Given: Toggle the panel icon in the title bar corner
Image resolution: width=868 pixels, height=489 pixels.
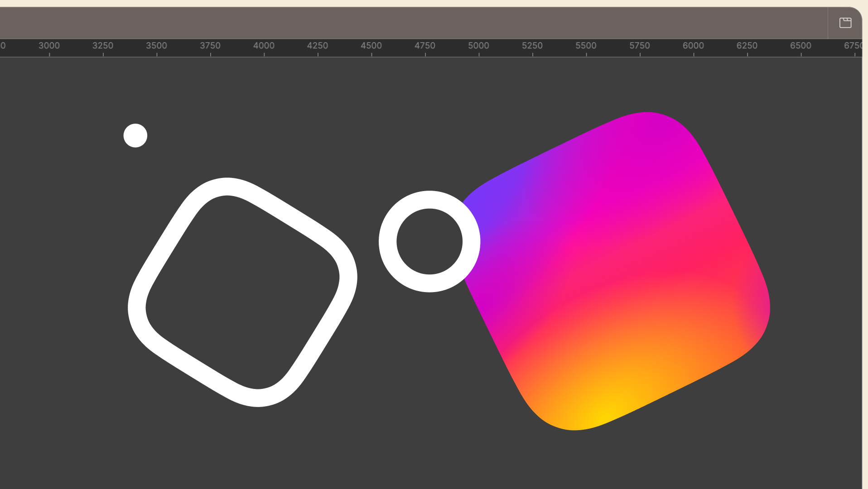Looking at the screenshot, I should pyautogui.click(x=845, y=23).
